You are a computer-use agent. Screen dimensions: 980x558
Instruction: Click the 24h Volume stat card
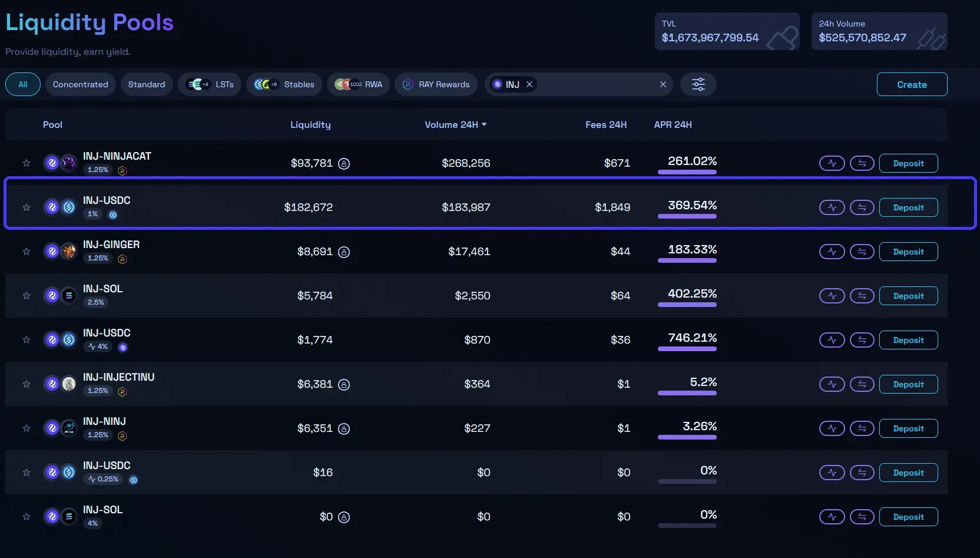click(x=879, y=31)
